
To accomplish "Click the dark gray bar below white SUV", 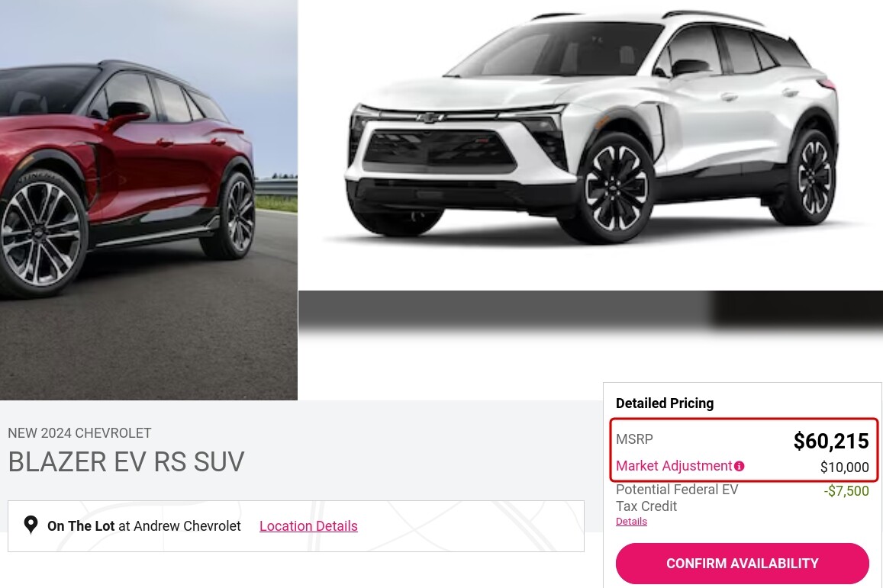I will (x=590, y=308).
